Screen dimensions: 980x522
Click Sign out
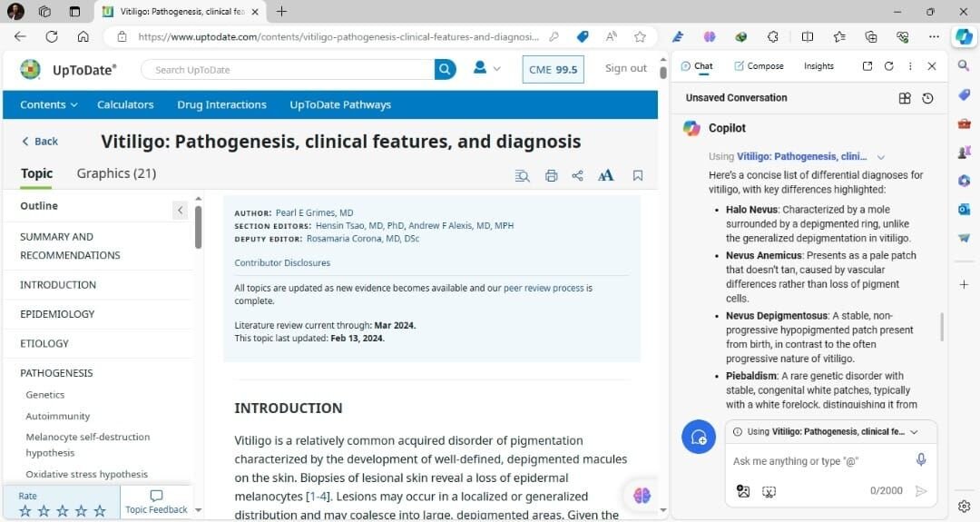[625, 69]
